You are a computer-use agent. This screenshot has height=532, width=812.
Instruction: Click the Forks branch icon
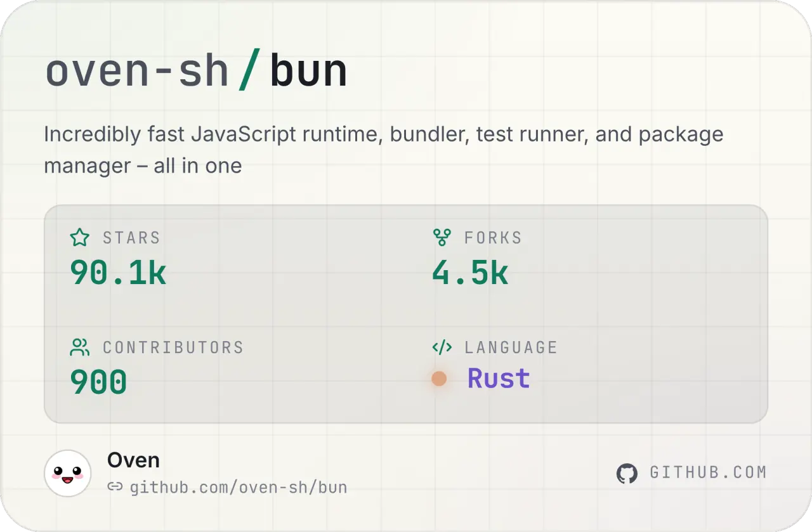[x=442, y=238]
